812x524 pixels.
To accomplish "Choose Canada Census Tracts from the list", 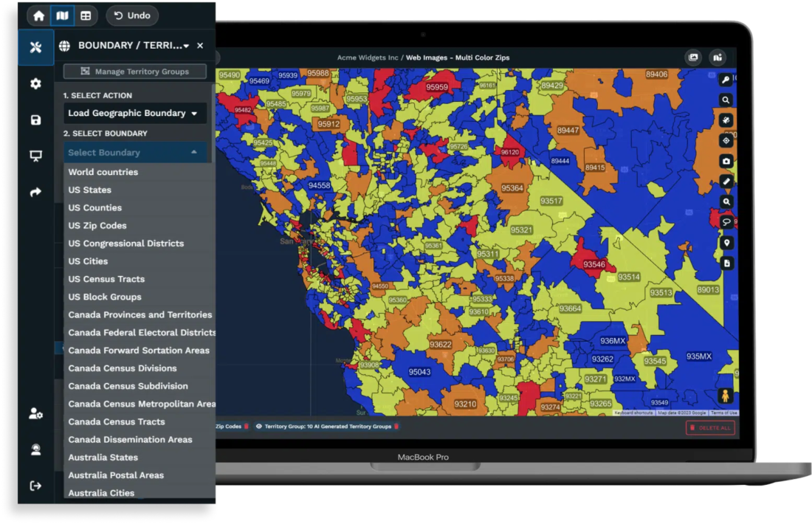I will (x=117, y=421).
